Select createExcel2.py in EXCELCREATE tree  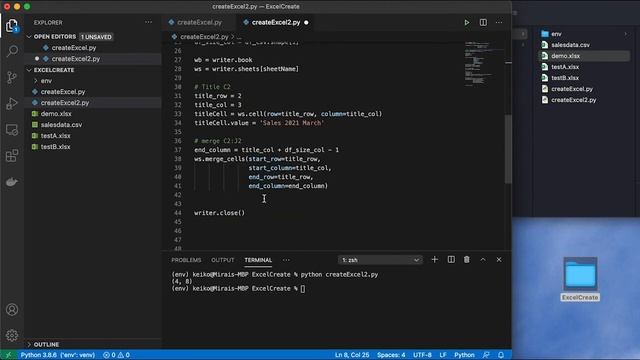[x=65, y=103]
